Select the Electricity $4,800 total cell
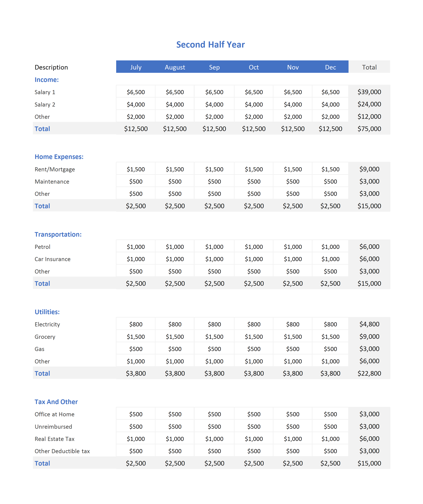 click(x=369, y=324)
